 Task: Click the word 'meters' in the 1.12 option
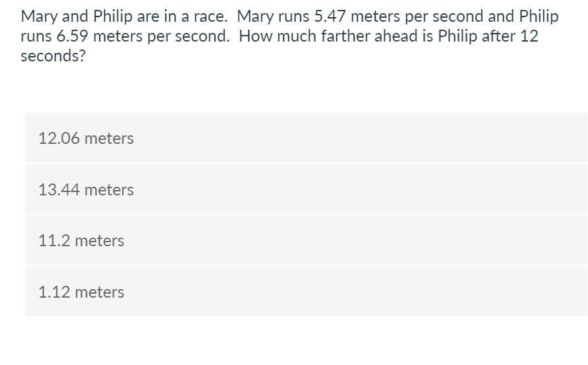click(100, 292)
